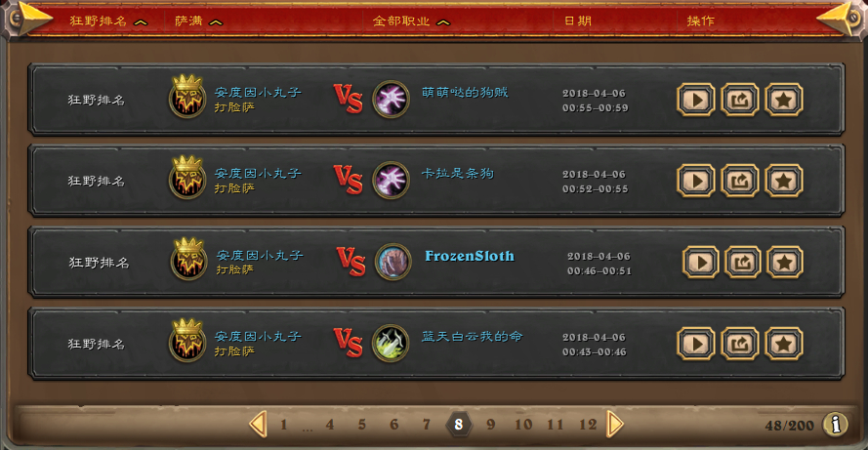Click the 日期 column header
Image resolution: width=868 pixels, height=450 pixels.
coord(577,21)
